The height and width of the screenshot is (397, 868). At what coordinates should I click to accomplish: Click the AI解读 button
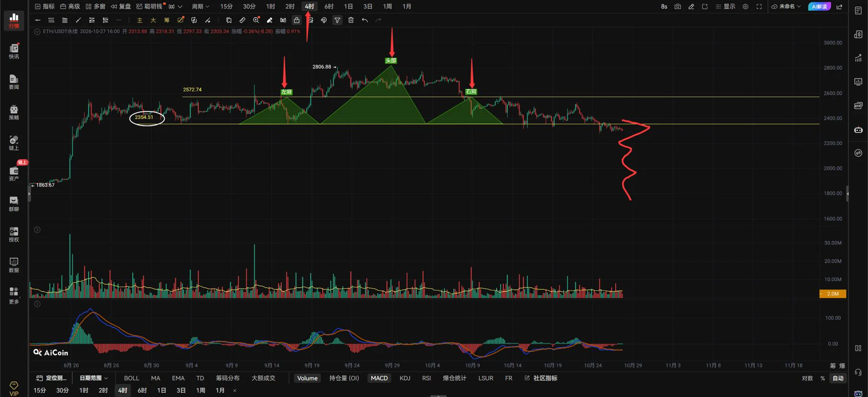820,7
